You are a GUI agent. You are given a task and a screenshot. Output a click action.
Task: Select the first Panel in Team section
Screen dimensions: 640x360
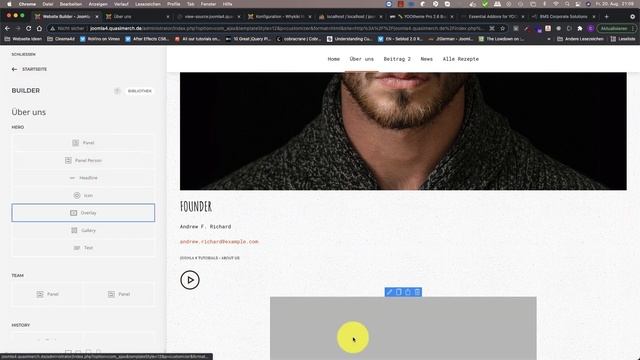coord(48,294)
